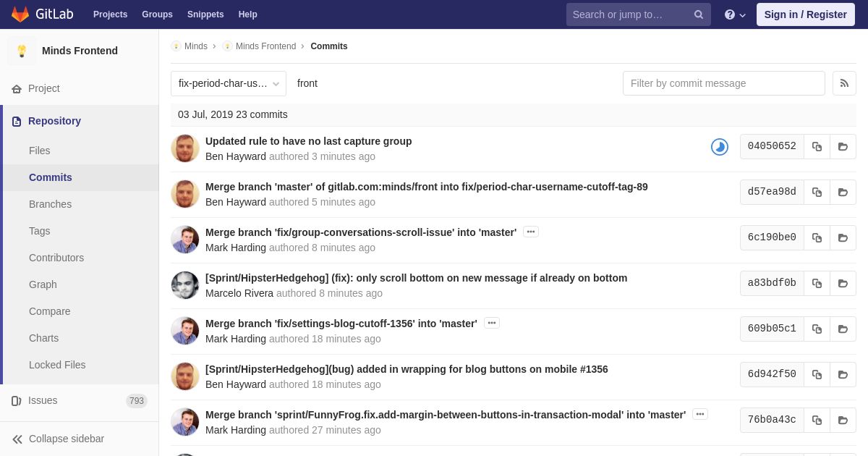Click the Minds Frontend lightbulb project avatar
Screen dimensions: 868x456
tap(22, 51)
